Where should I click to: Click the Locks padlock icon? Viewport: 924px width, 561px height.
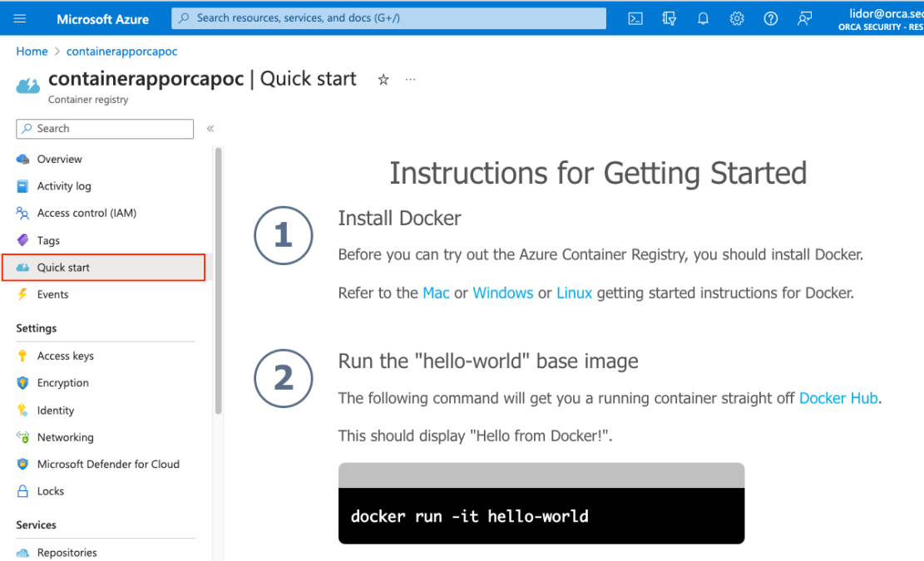point(22,491)
